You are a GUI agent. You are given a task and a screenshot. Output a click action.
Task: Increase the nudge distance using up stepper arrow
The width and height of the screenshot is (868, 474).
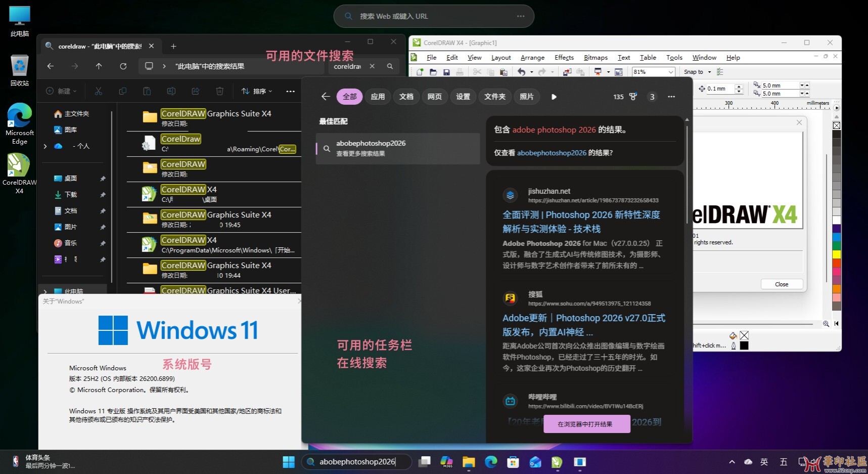pos(739,87)
